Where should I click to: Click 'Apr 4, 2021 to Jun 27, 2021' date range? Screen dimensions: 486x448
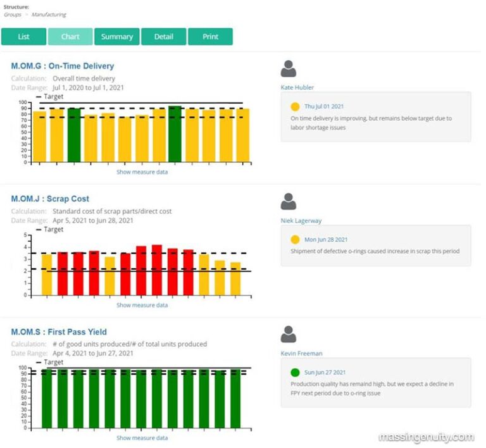click(x=93, y=354)
